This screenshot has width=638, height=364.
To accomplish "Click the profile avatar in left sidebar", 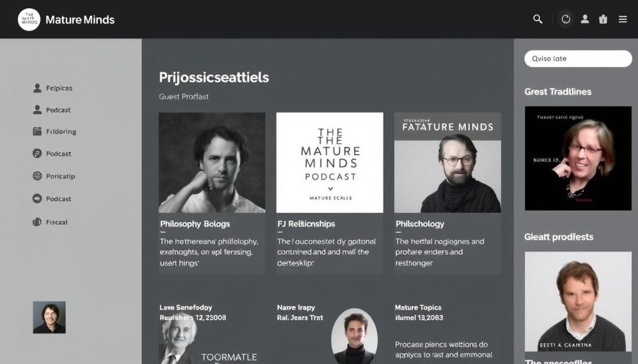I will (49, 317).
